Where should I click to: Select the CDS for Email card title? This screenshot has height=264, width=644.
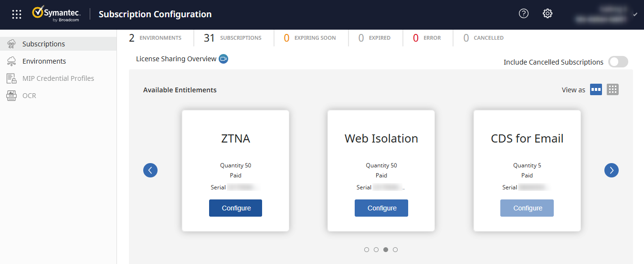click(x=527, y=139)
